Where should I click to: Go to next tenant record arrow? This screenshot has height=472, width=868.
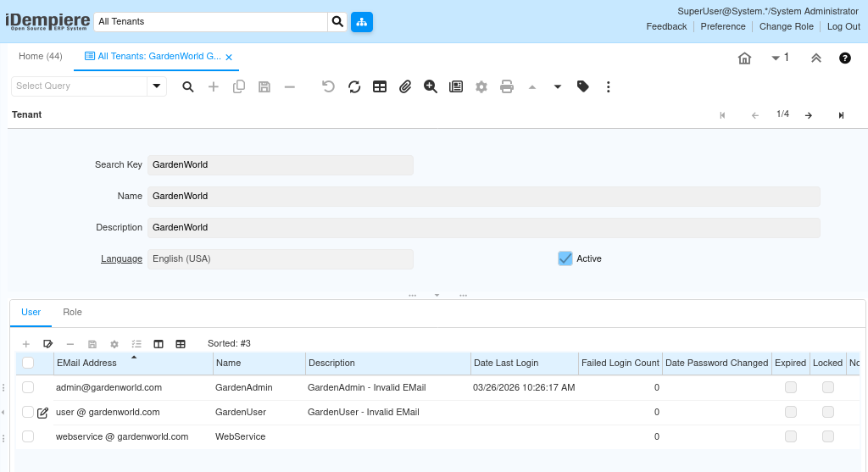(x=809, y=115)
